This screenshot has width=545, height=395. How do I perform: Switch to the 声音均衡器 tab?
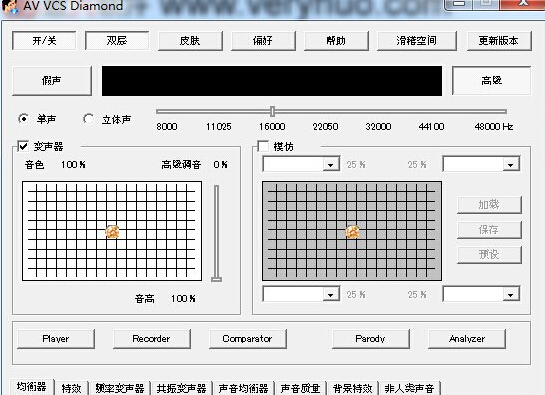pyautogui.click(x=243, y=388)
